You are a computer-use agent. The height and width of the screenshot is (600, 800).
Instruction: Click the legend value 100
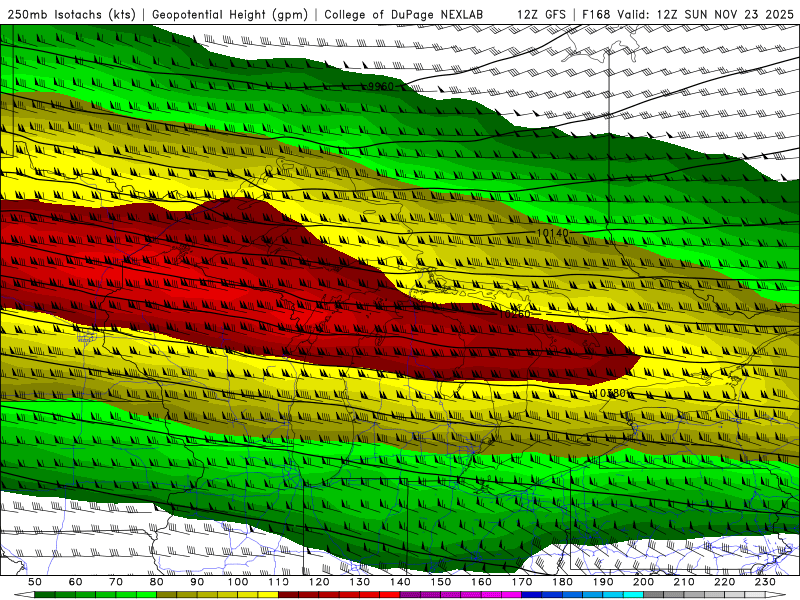(x=238, y=582)
